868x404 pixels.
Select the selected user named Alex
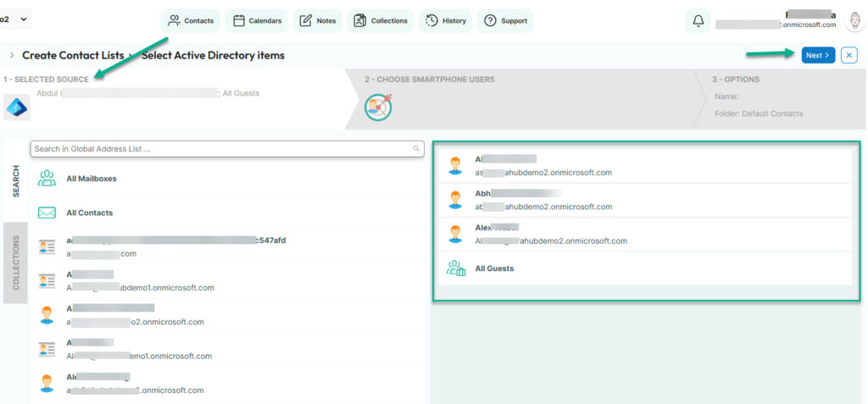click(645, 234)
